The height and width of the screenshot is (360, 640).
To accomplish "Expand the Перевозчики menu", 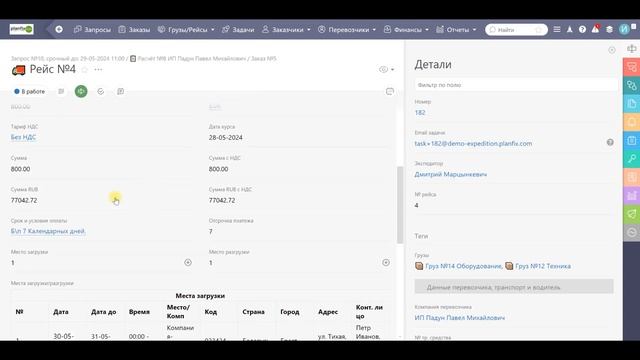I will point(347,29).
